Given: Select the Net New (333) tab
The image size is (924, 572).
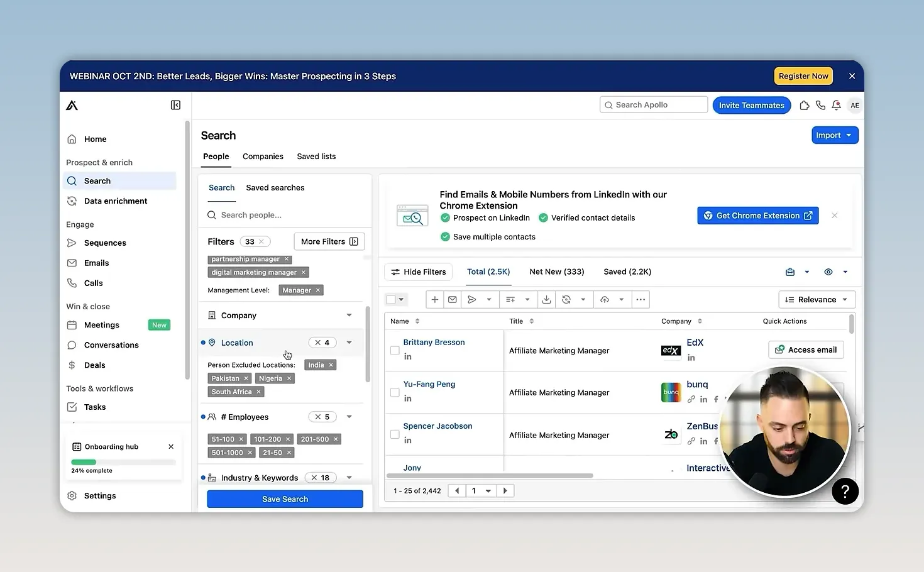Looking at the screenshot, I should (557, 272).
